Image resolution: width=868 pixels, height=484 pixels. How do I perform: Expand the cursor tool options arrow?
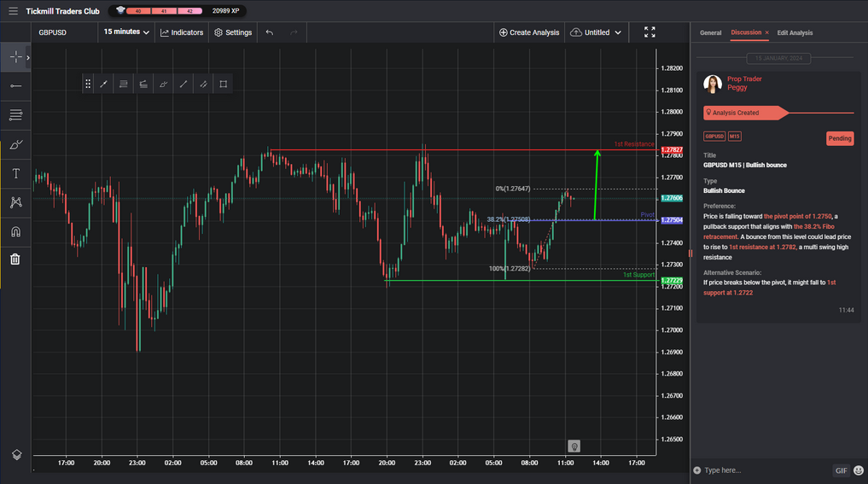28,57
